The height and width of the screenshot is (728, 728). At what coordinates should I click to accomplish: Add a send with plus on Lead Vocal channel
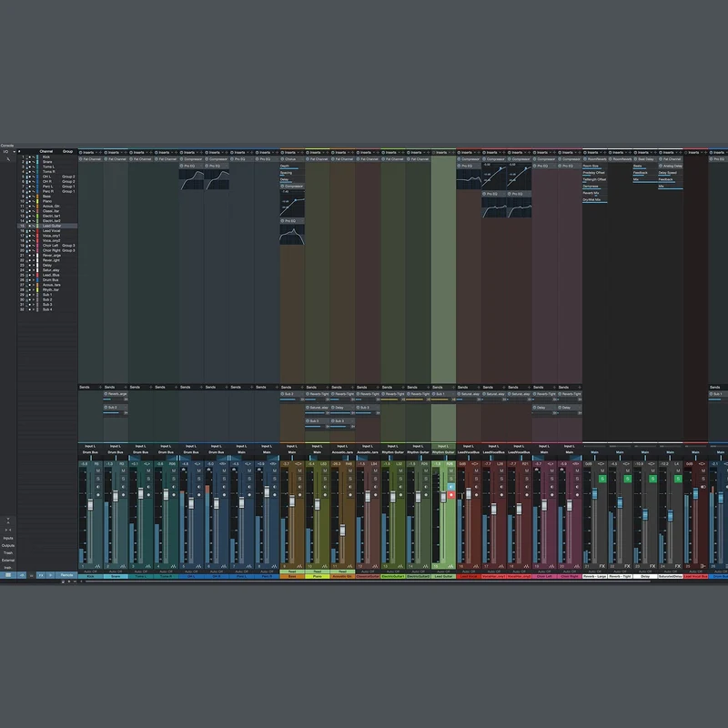coord(479,388)
